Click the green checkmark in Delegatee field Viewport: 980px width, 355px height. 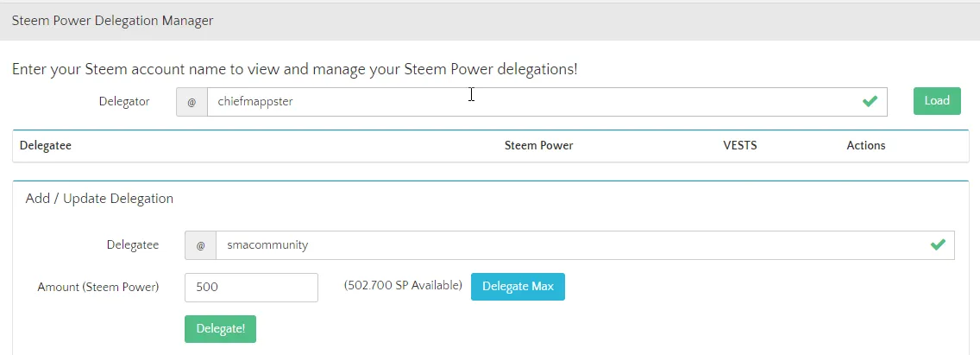938,244
